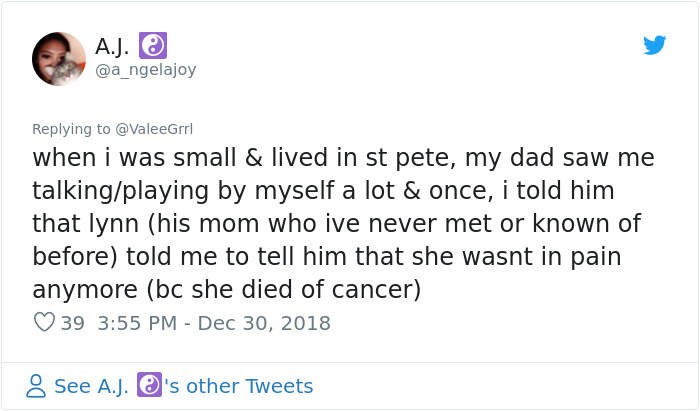
Task: Click the tweet line "anymore (bc she died of cancer)"
Action: [x=225, y=289]
